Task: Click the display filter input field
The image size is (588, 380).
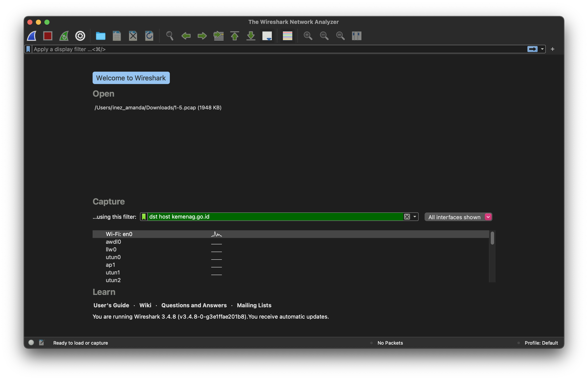Action: tap(272, 49)
